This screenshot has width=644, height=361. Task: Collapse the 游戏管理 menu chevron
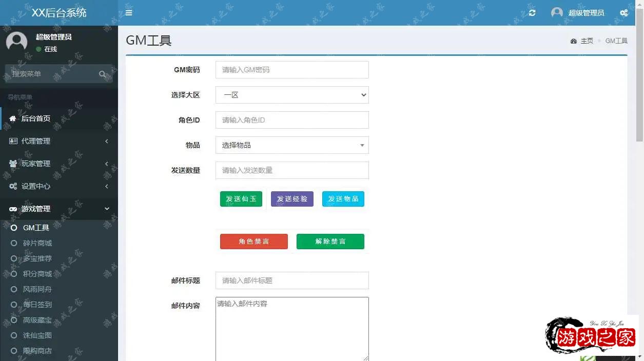[x=107, y=209]
